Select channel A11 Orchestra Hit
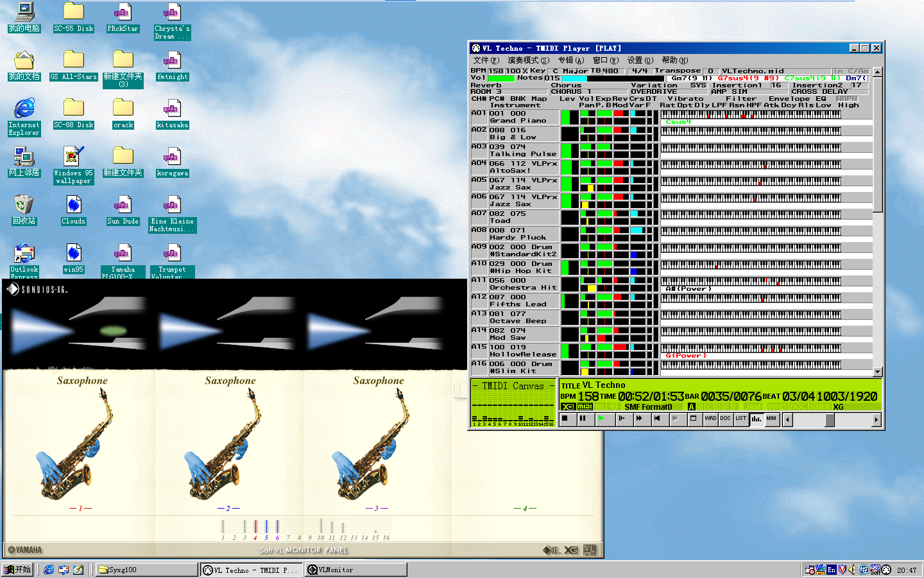924x578 pixels. coord(515,284)
